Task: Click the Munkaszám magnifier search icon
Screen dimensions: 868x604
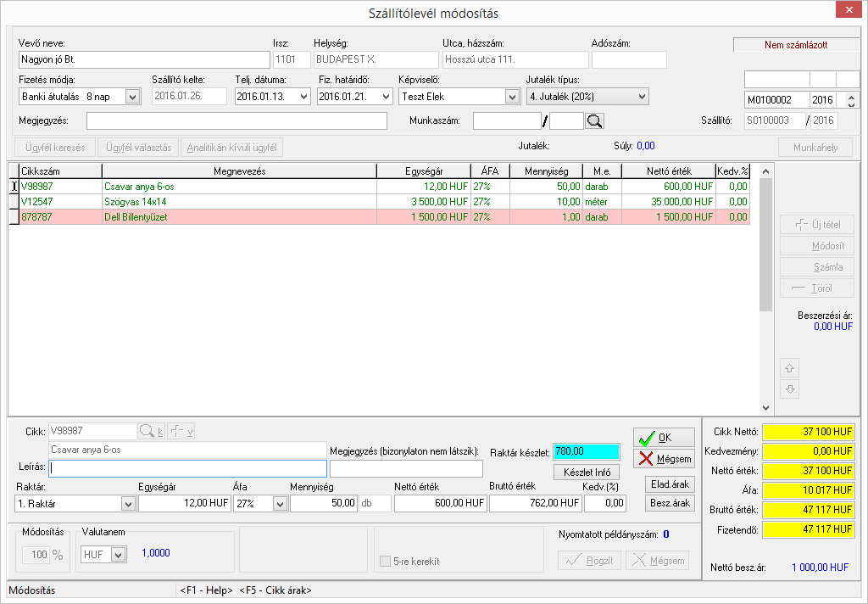Action: click(594, 120)
